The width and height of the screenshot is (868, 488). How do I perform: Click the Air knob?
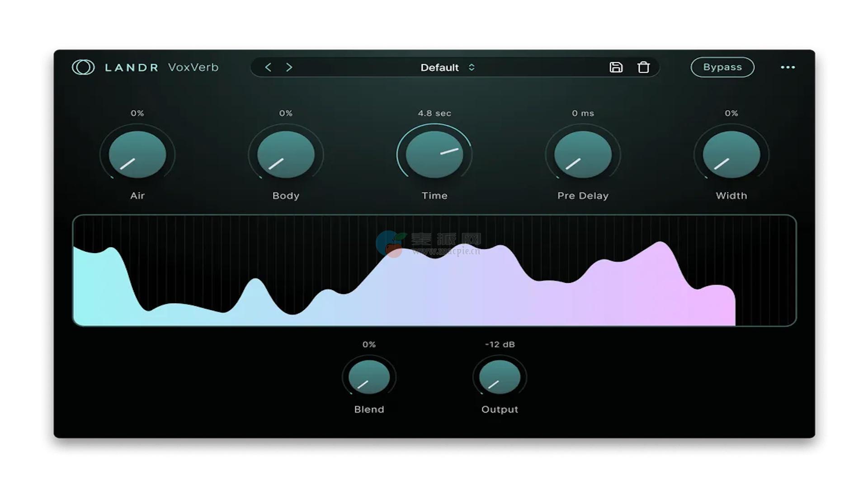[137, 155]
